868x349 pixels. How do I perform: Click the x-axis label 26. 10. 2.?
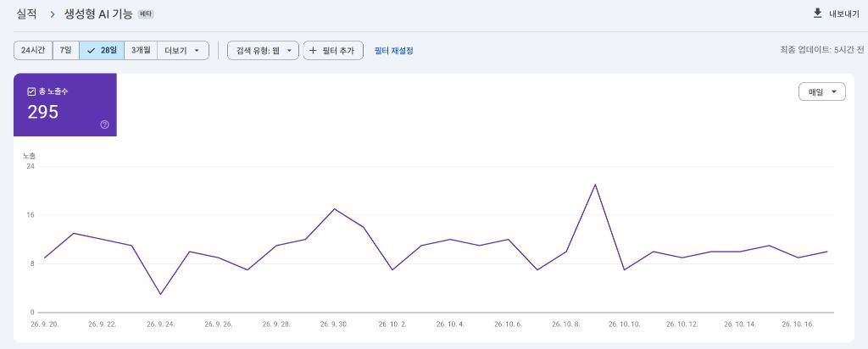coord(392,324)
